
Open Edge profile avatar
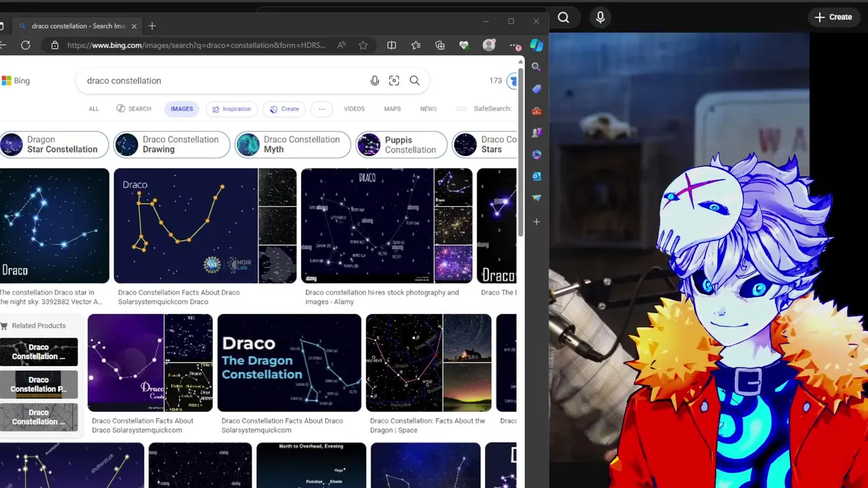click(x=489, y=45)
